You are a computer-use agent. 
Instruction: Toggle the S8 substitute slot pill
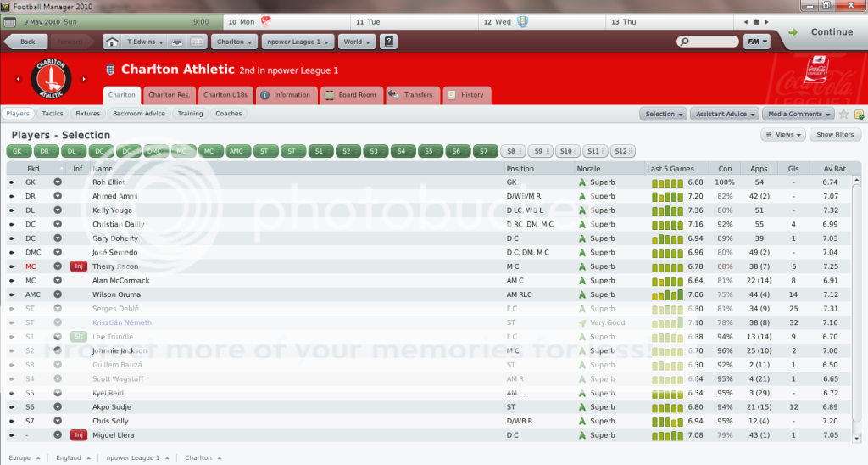(x=511, y=151)
